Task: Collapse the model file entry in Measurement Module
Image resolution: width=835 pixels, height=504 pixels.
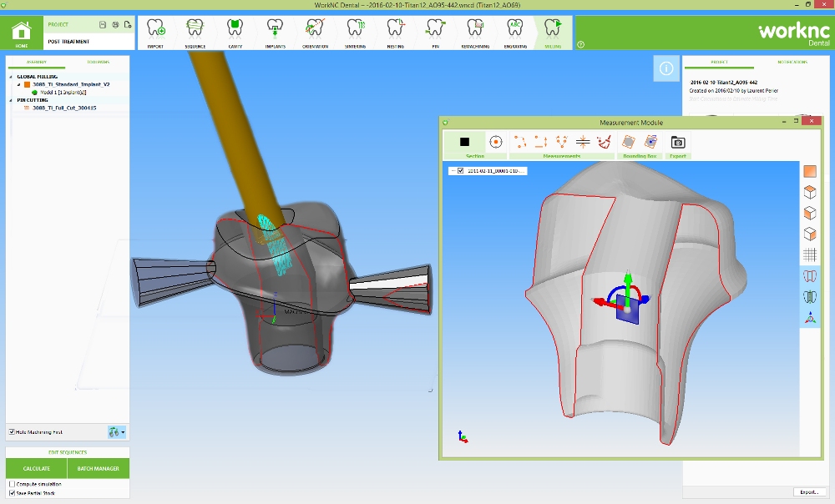Action: (453, 171)
